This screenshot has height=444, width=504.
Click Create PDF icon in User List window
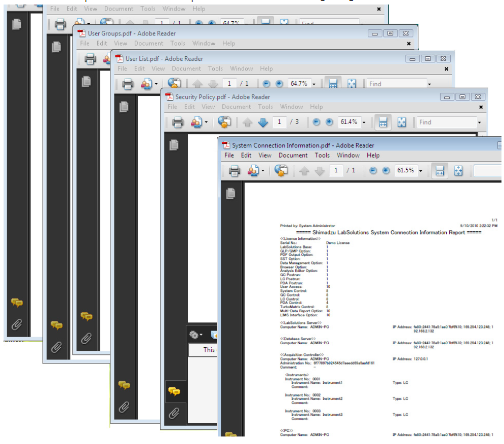146,84
